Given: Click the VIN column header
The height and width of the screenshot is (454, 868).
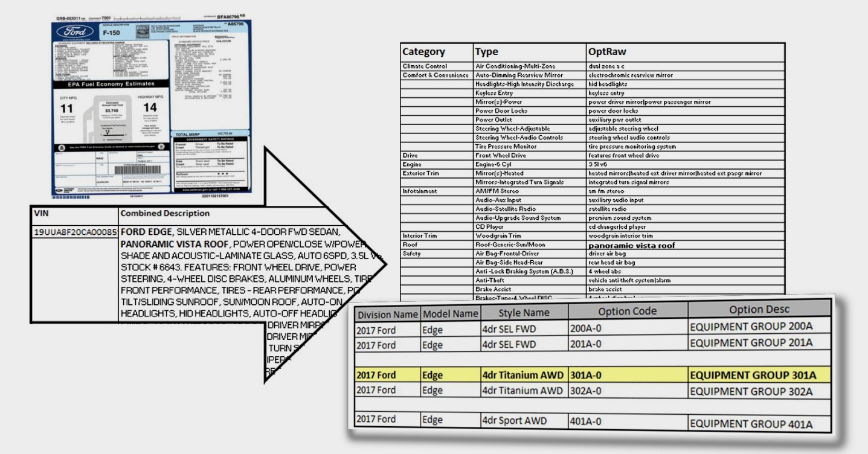Looking at the screenshot, I should pos(74,214).
